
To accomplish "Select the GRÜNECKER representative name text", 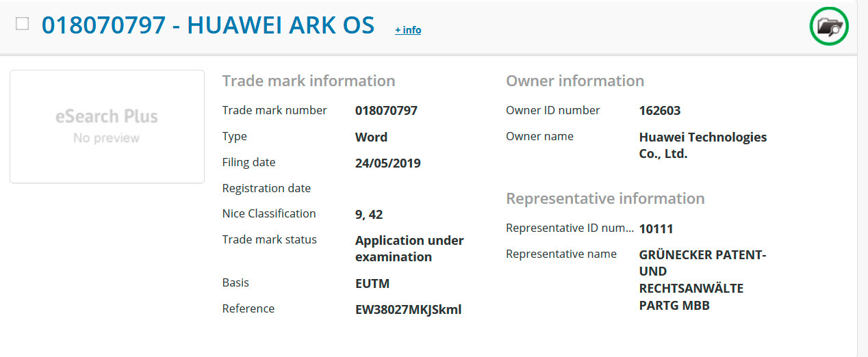I will coord(702,280).
